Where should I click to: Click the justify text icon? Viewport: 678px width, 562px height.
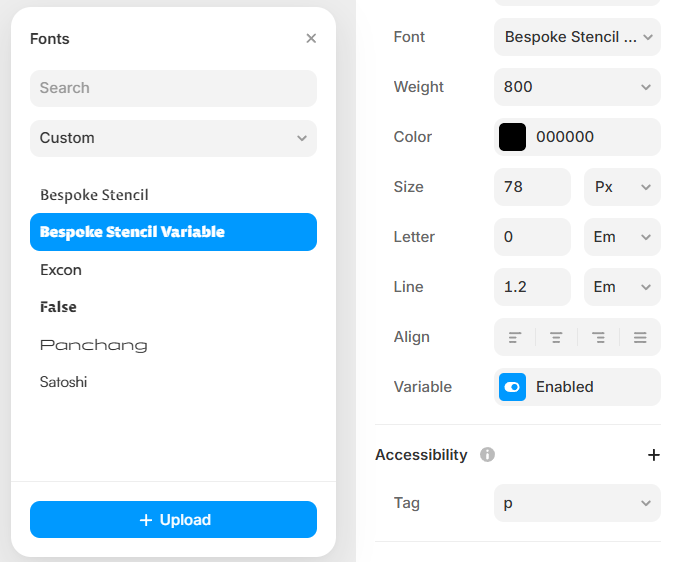[640, 338]
